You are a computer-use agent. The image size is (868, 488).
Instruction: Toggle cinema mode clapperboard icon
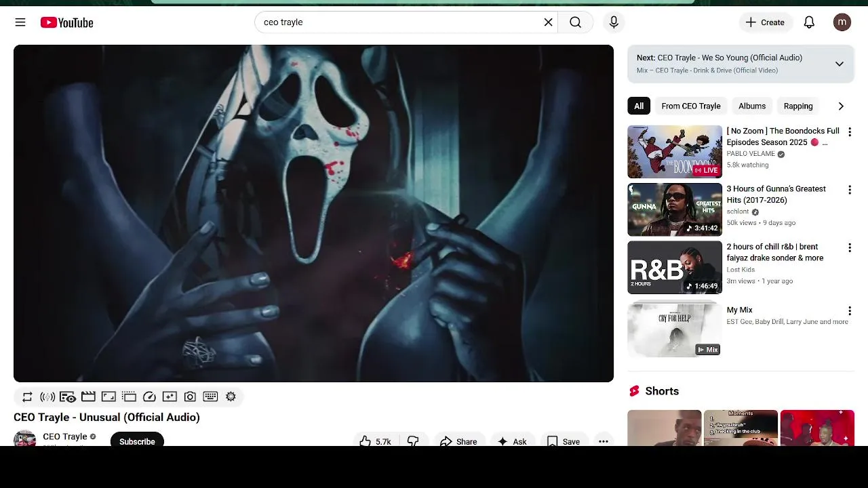click(x=88, y=396)
